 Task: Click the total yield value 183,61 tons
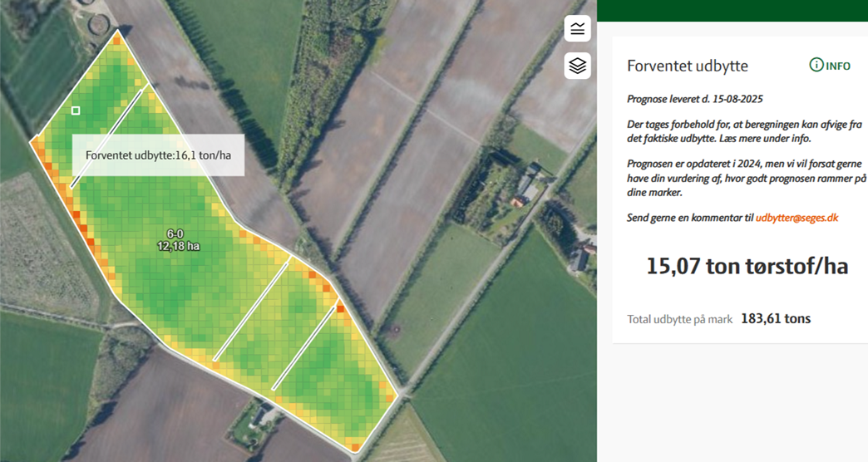[776, 319]
